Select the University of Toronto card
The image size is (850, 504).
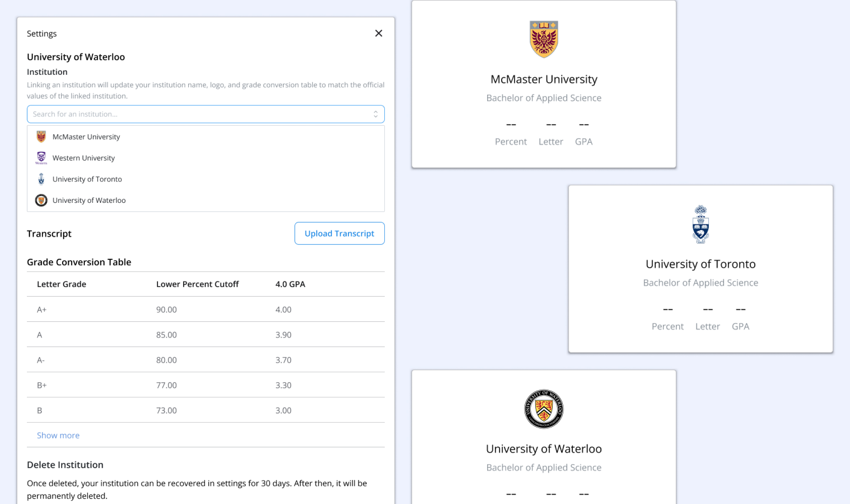pos(700,268)
